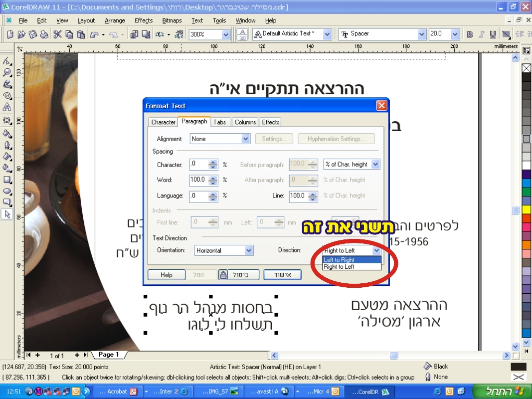Toggle Bold text formatting

[x=470, y=34]
